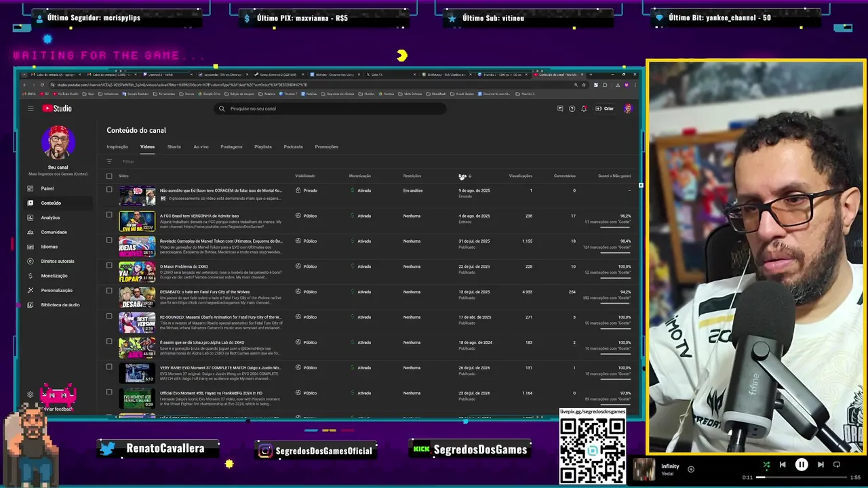This screenshot has height=488, width=868.
Task: Open the Criar create dropdown button
Action: tap(605, 108)
